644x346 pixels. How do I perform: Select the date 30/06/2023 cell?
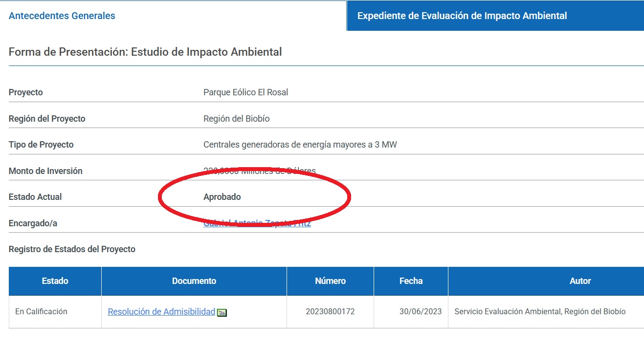421,312
